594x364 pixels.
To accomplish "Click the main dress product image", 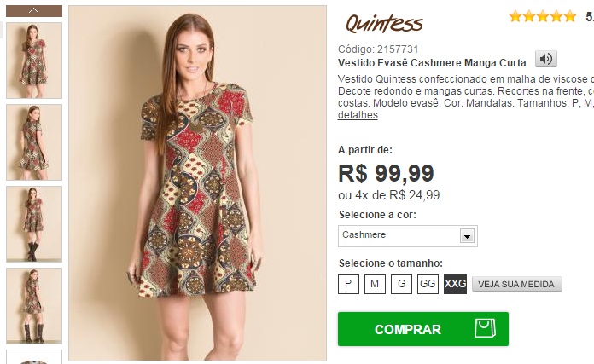I will [197, 183].
